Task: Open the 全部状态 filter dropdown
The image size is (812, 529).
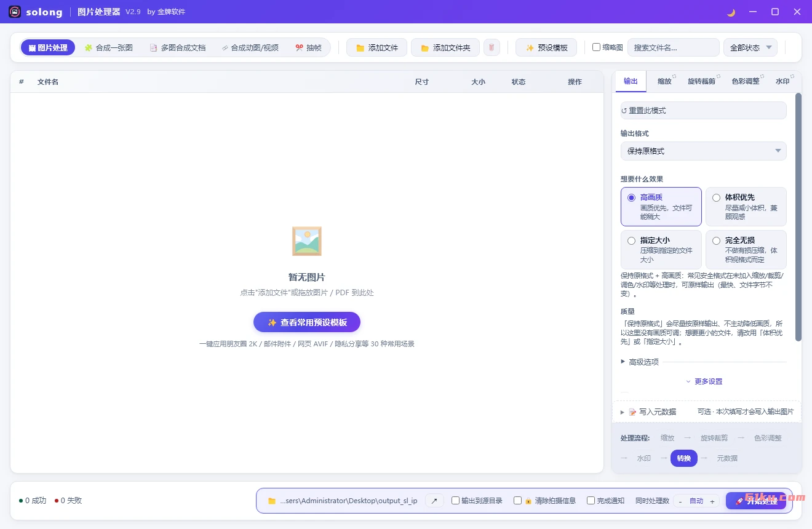Action: (x=750, y=47)
